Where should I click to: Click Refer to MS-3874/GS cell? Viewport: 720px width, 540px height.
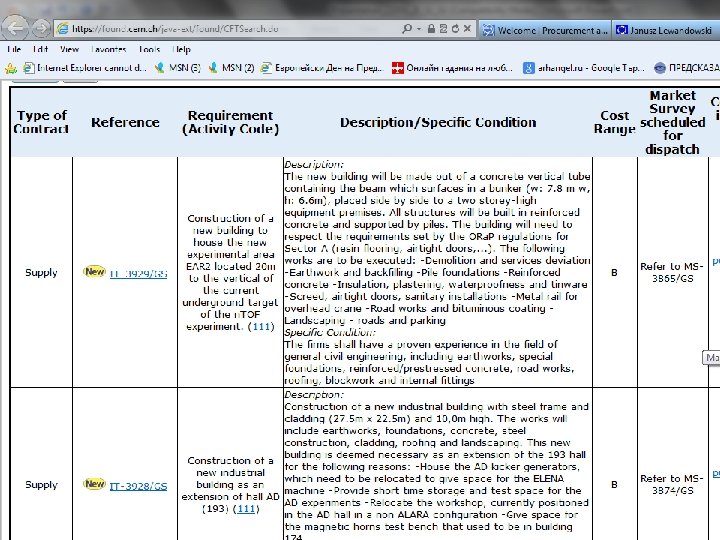click(x=672, y=484)
